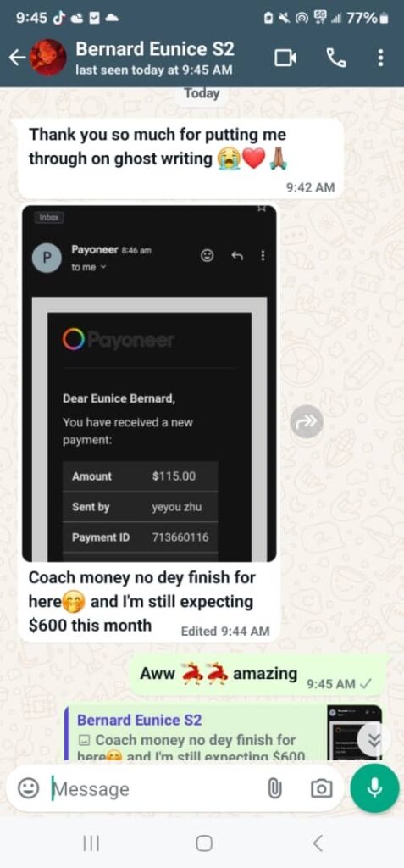Open Bernard Eunice S2 profile picture

click(x=47, y=58)
